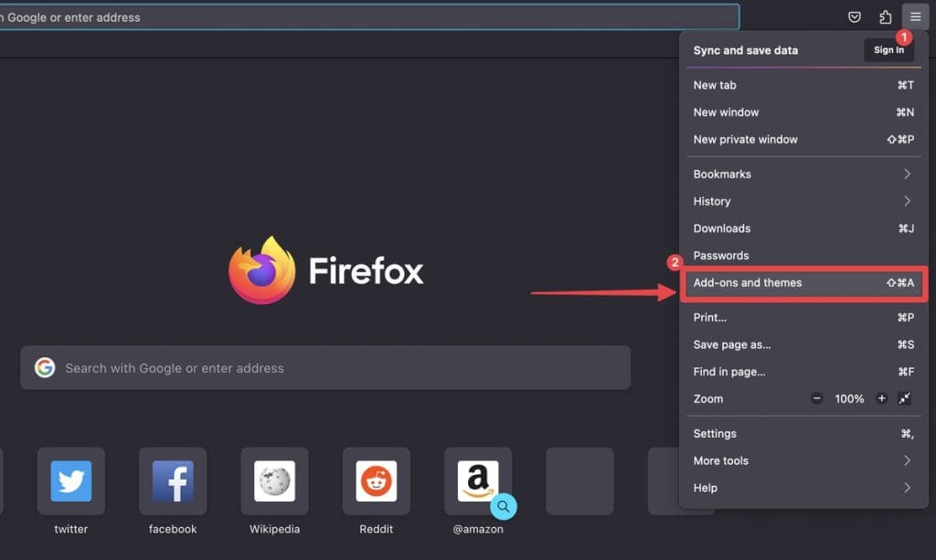Screen dimensions: 936x560
Task: Close the hamburger application menu button
Action: [915, 16]
